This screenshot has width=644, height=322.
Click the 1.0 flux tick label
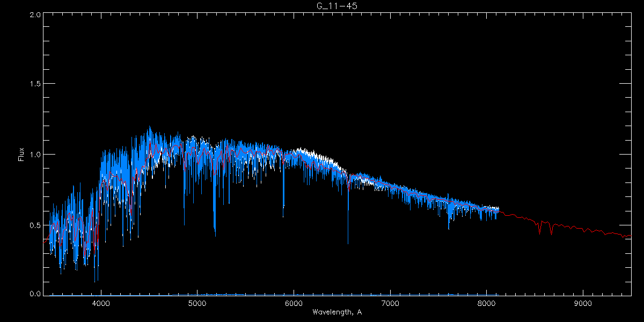tap(34, 155)
